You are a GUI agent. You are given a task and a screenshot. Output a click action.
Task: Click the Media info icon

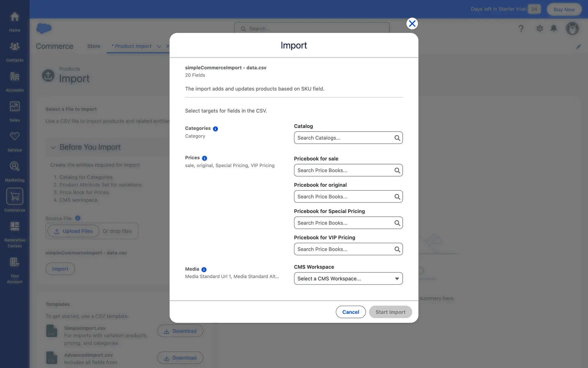tap(204, 270)
